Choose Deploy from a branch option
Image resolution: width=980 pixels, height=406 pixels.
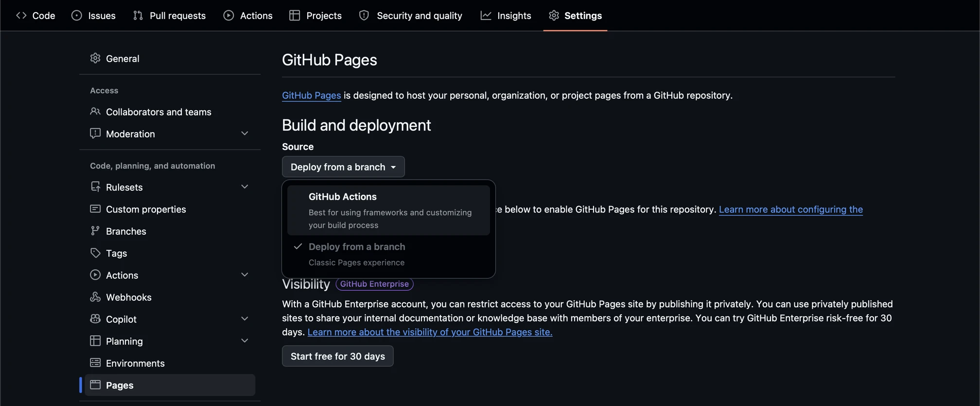388,254
